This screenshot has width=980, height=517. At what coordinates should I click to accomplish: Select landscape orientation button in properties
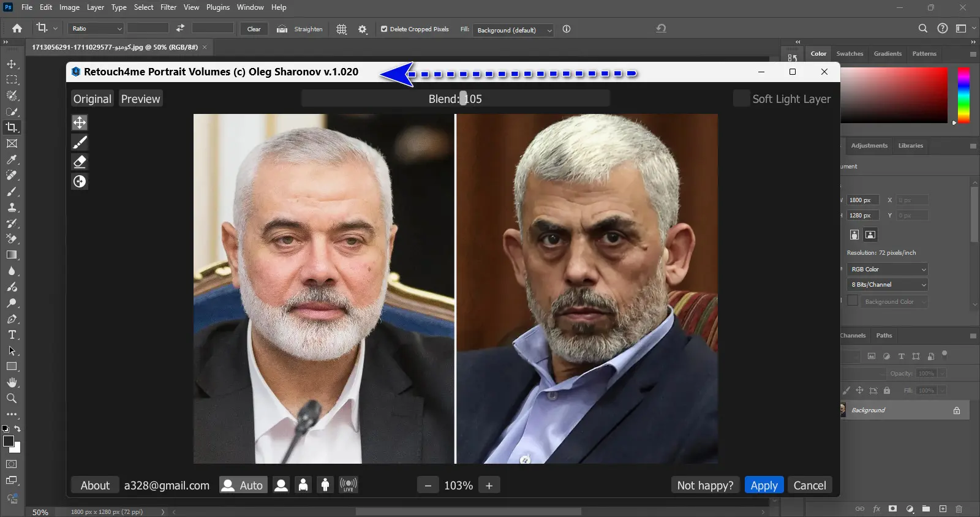pos(870,235)
